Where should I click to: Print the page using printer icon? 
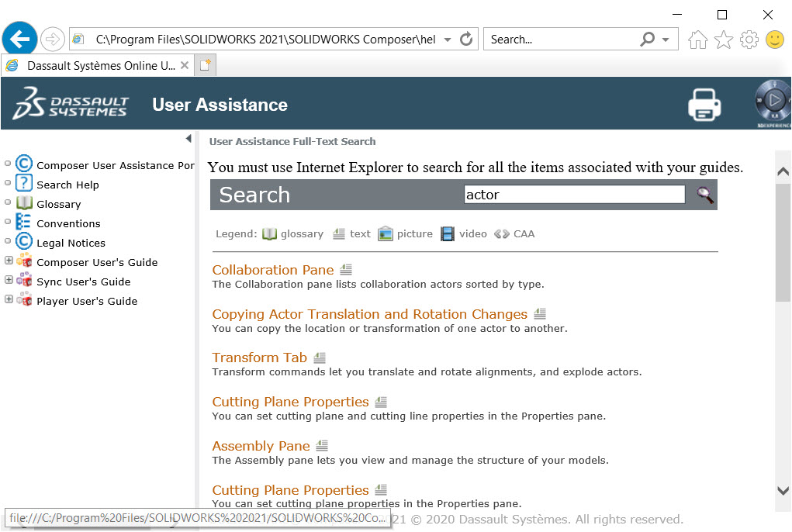[x=704, y=105]
